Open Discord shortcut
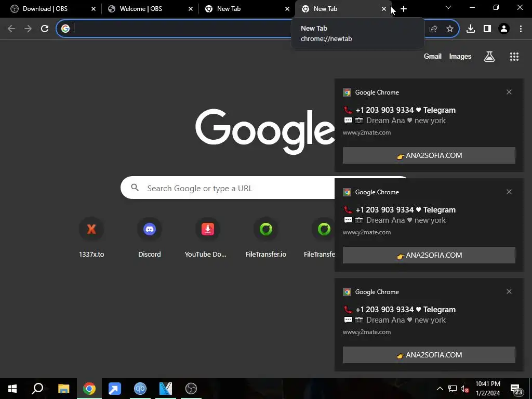 [149, 237]
